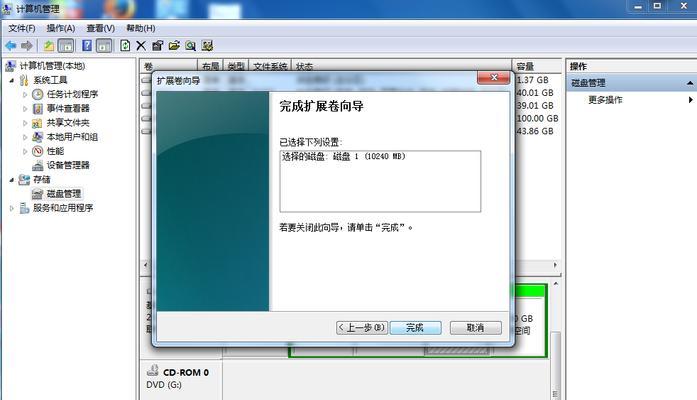Click the blue Back arrow in toolbar
The image size is (697, 400).
click(11, 45)
